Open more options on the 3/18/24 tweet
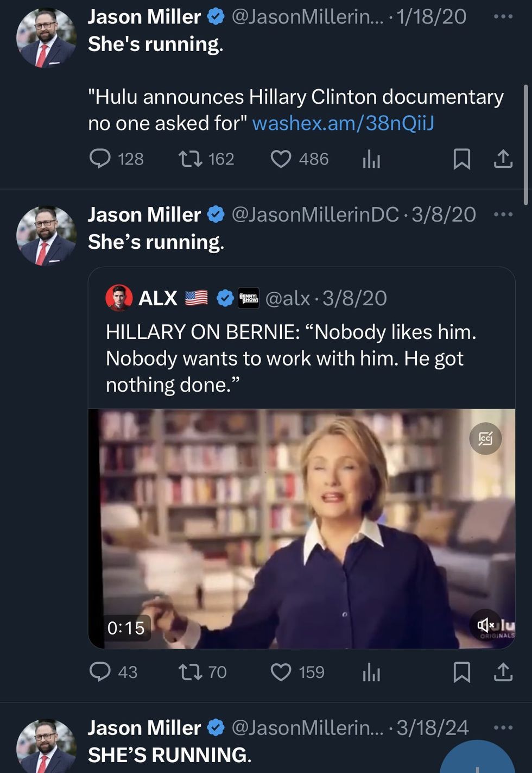 503,727
